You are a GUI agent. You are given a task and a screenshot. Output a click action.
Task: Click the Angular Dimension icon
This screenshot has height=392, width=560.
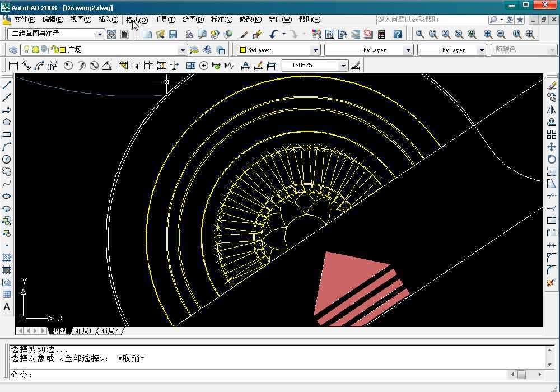[107, 66]
